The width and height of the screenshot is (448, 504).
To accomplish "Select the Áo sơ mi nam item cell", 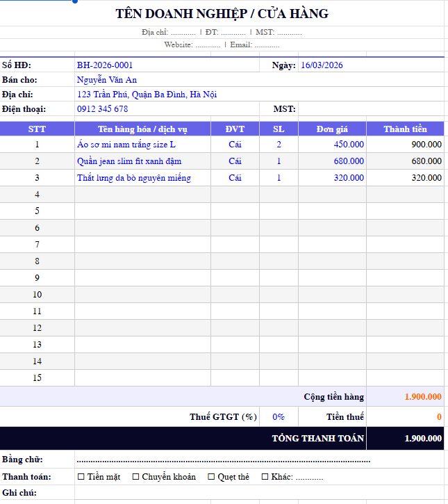I will (x=126, y=145).
